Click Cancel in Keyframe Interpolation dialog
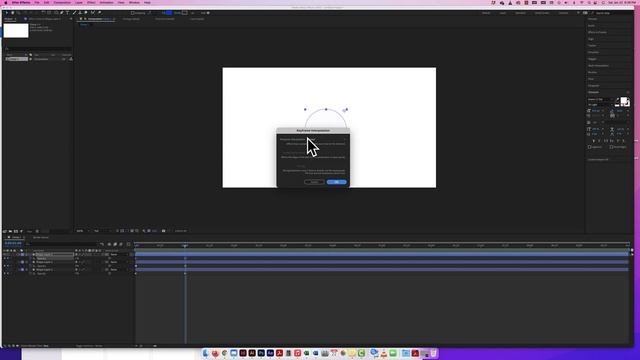Viewport: 640px width, 360px height. pyautogui.click(x=314, y=182)
